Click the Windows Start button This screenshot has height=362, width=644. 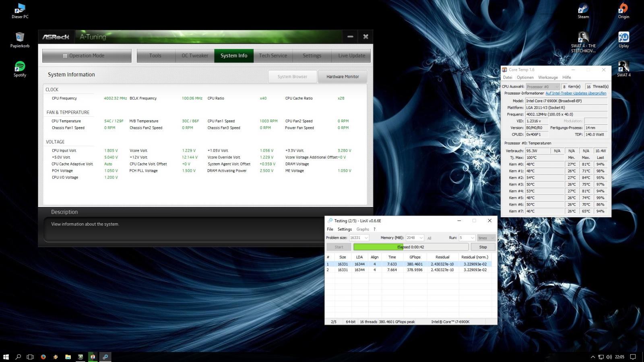[x=6, y=357]
